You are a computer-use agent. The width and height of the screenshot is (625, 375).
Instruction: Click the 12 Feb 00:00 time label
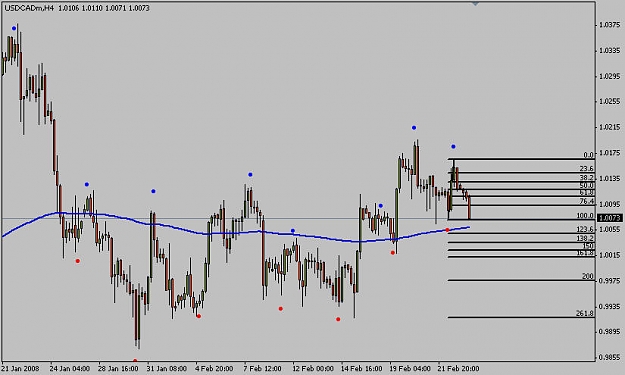pyautogui.click(x=312, y=369)
